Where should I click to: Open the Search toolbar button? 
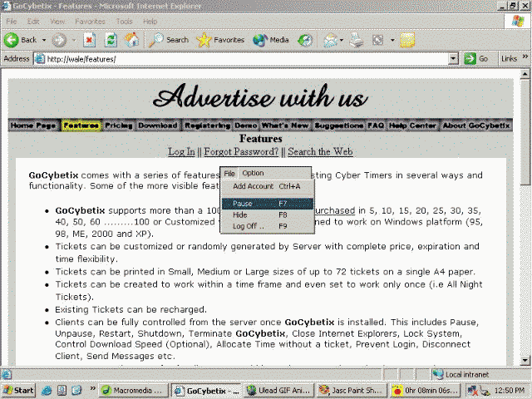point(168,40)
